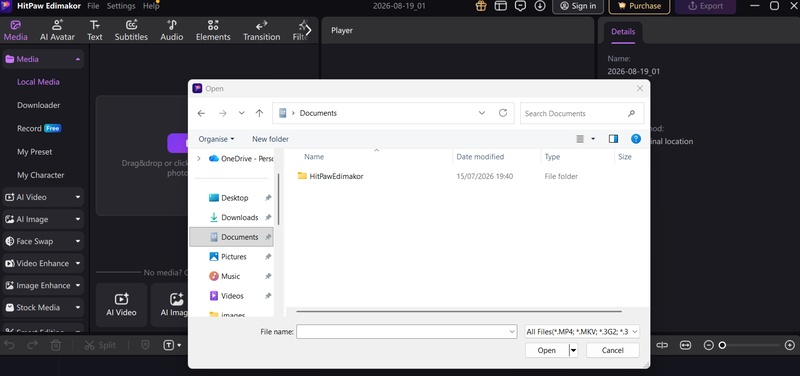Open the Organise menu dropdown
The height and width of the screenshot is (376, 800).
tap(216, 139)
